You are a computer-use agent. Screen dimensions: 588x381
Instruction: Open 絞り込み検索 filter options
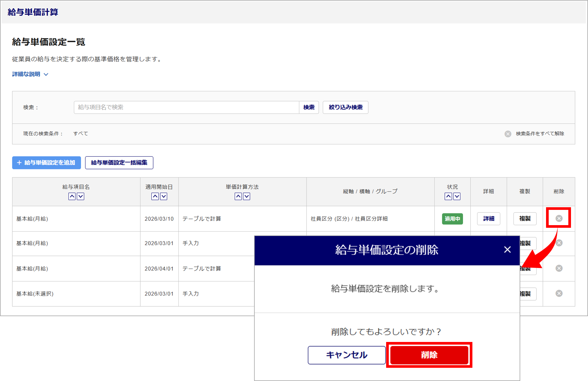pyautogui.click(x=345, y=107)
